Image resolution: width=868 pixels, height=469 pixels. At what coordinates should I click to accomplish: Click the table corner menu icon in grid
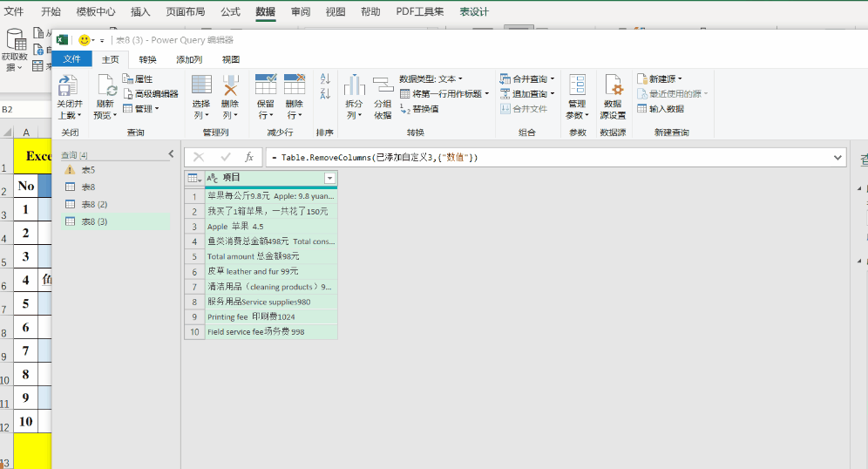click(194, 178)
